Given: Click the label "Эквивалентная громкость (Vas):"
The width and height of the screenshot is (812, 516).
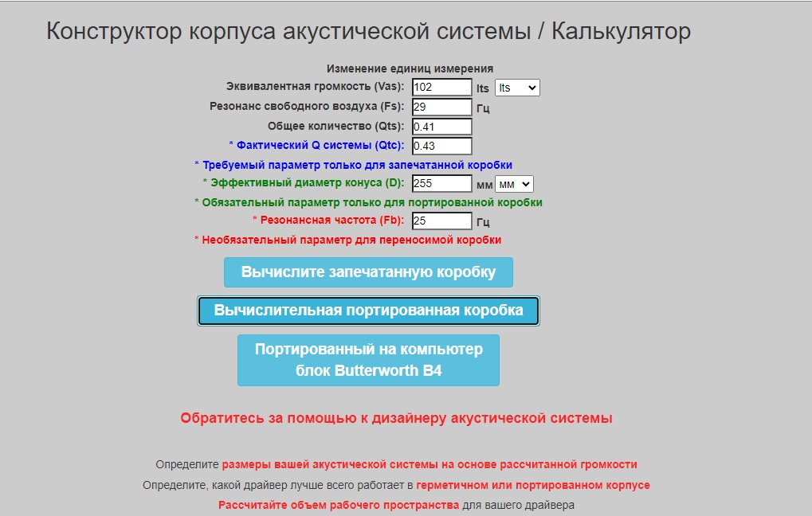Looking at the screenshot, I should click(x=315, y=87).
